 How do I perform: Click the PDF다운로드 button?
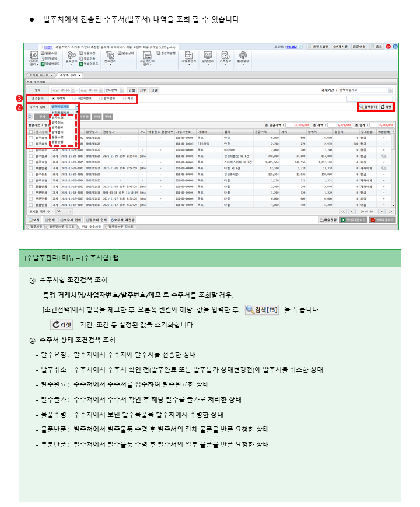pos(383,220)
